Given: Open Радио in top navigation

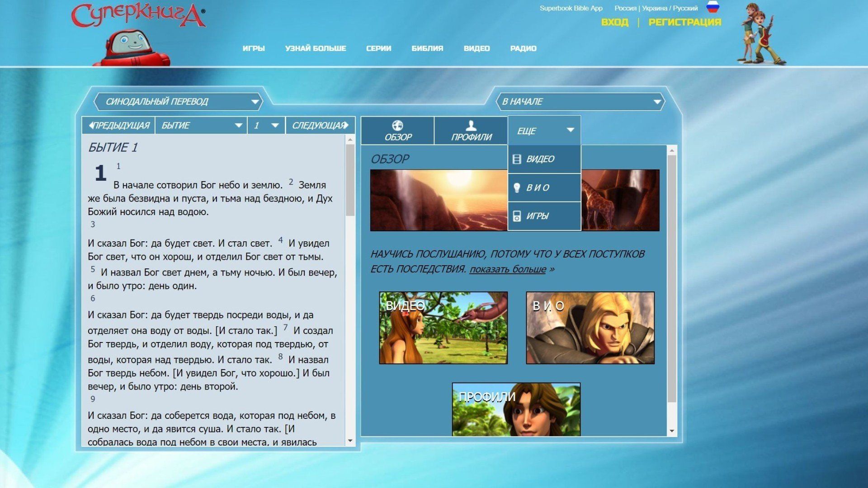Looking at the screenshot, I should click(523, 48).
